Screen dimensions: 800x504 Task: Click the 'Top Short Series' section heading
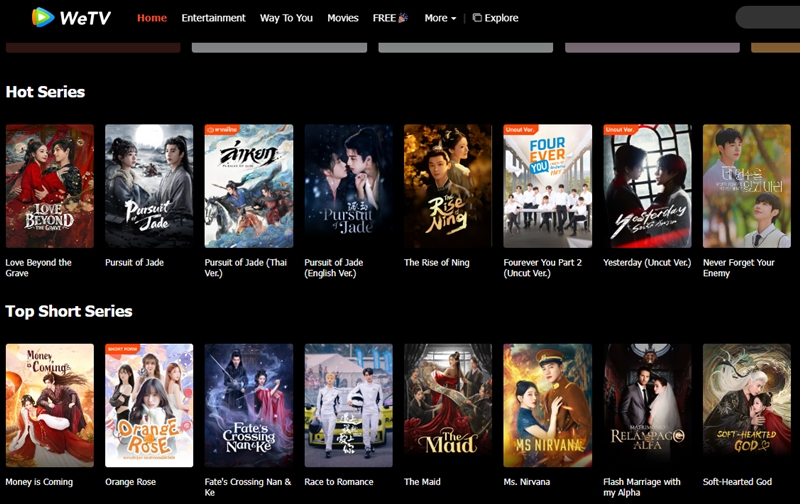point(69,311)
